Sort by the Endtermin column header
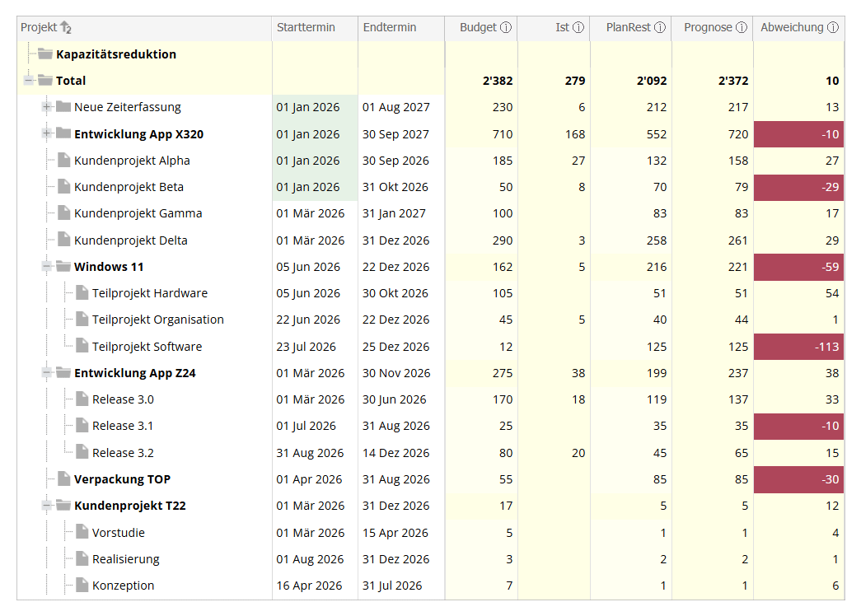The height and width of the screenshot is (616, 861). 390,27
